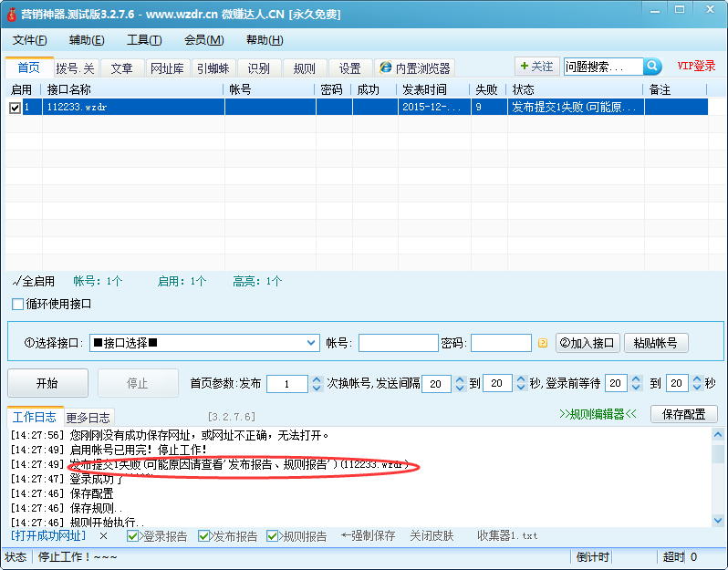Click the 关闭皮肤 link
The image size is (728, 570).
432,536
